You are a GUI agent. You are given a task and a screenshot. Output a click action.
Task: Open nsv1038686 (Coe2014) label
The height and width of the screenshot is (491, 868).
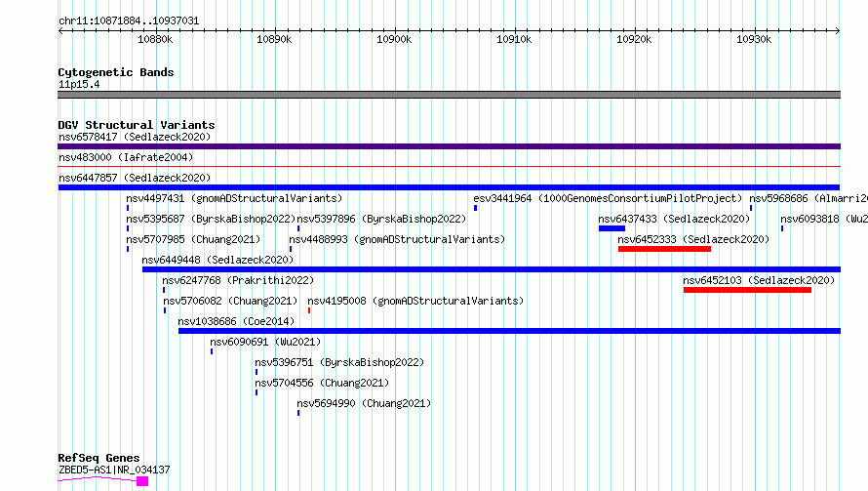tap(236, 321)
